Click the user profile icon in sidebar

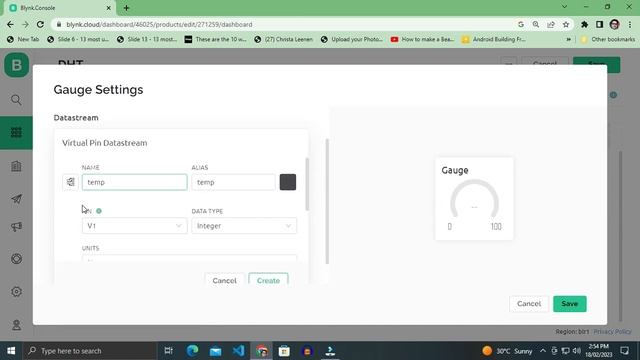(x=16, y=325)
